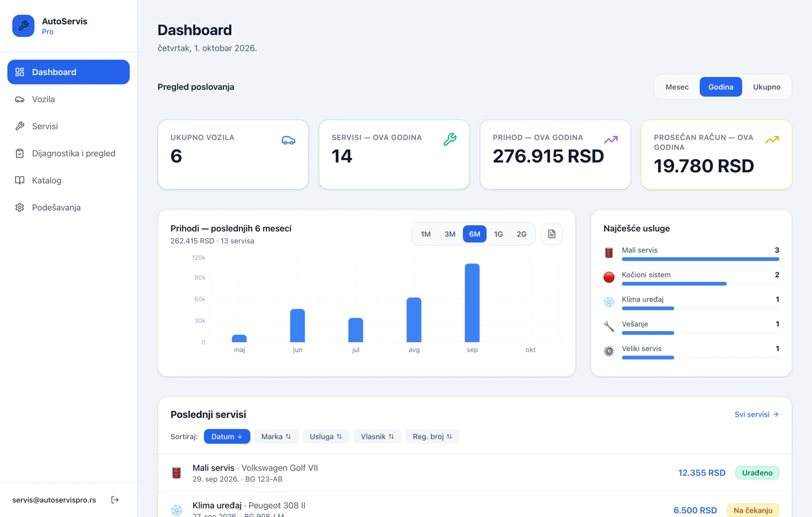Click the gear icon for Veliki servis

[609, 351]
